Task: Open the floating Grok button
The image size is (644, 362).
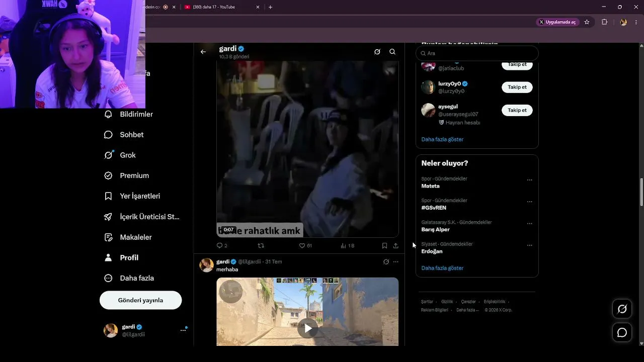Action: click(x=622, y=309)
